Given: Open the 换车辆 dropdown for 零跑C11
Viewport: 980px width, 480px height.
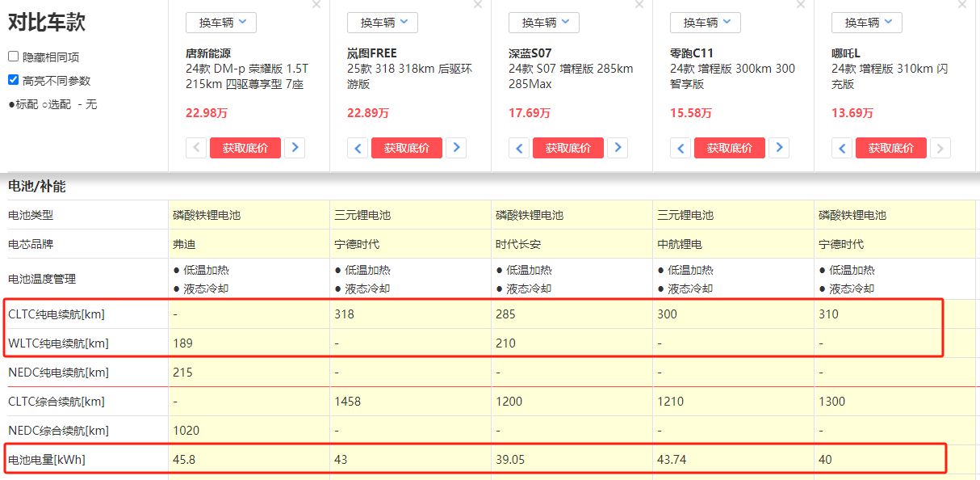Looking at the screenshot, I should pos(705,23).
